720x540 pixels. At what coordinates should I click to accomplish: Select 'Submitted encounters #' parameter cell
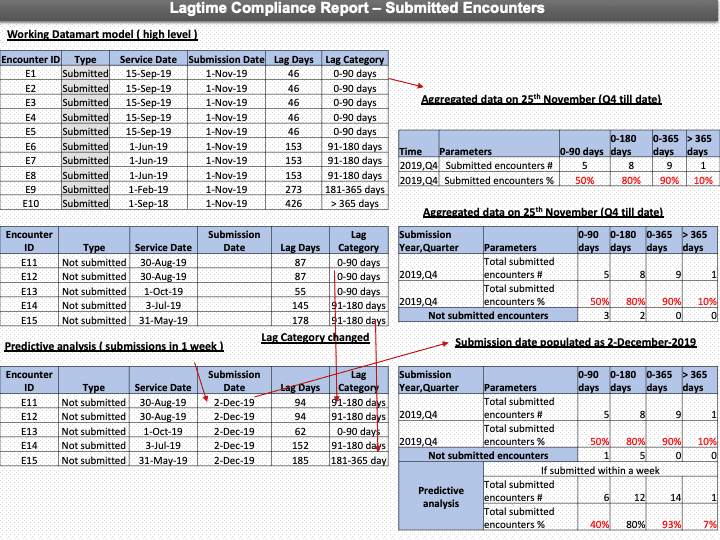point(499,166)
